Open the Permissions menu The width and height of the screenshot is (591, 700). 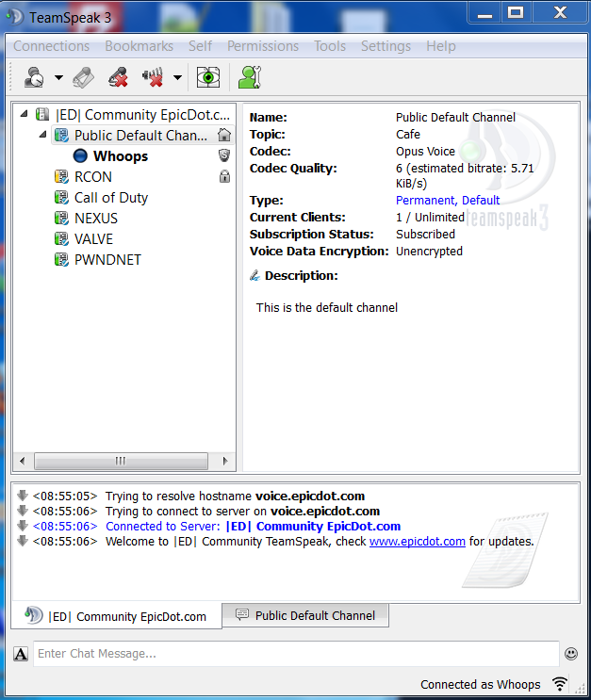263,46
